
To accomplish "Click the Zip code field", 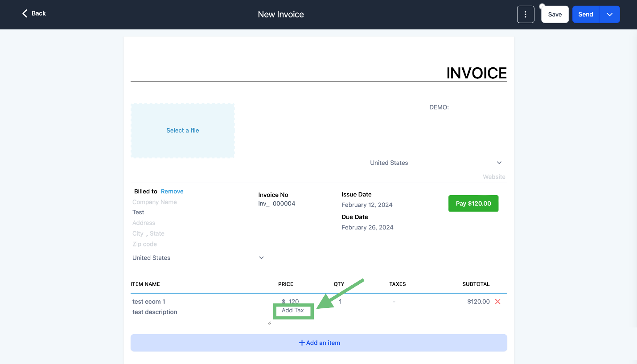I will pos(144,244).
